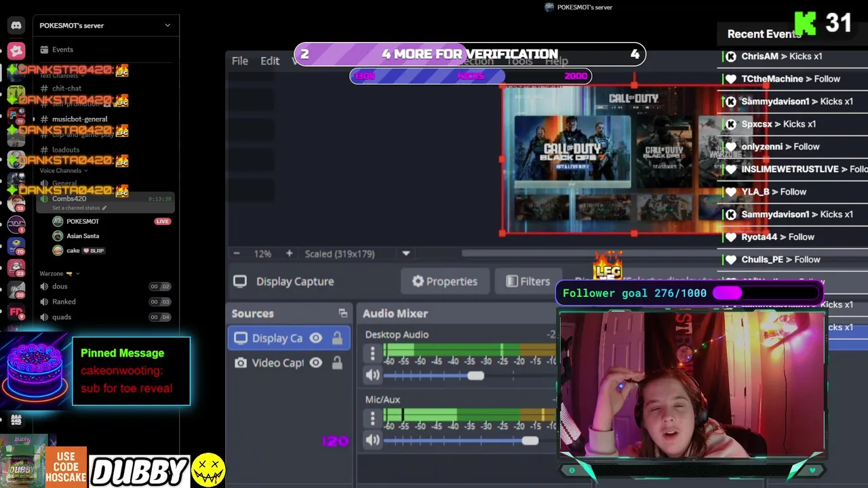Open the preview scaling dropdown arrow
This screenshot has height=488, width=868.
tap(406, 253)
